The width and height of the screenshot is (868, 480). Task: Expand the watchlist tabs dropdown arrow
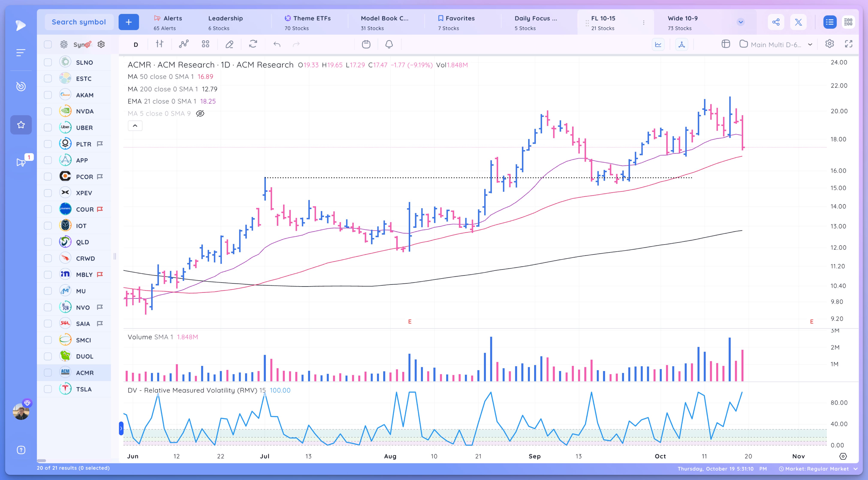pos(741,22)
